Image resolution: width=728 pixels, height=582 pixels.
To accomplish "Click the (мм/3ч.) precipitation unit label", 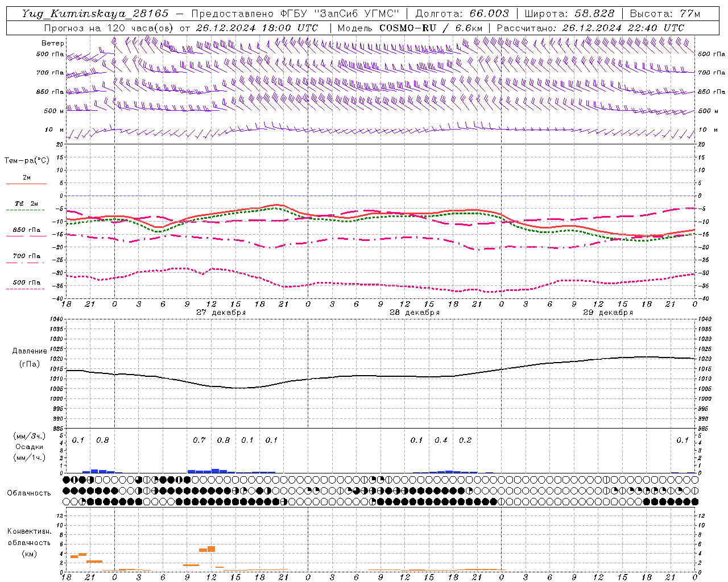I will [30, 436].
